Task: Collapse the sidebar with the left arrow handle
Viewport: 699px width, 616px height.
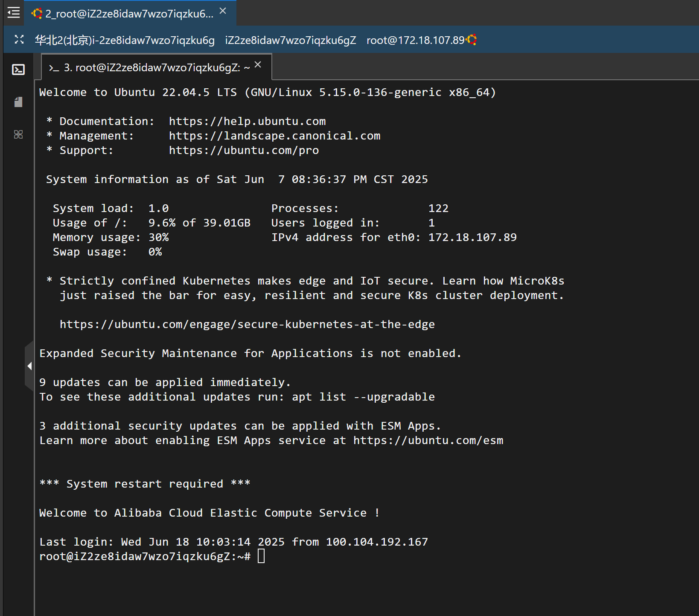Action: click(29, 366)
